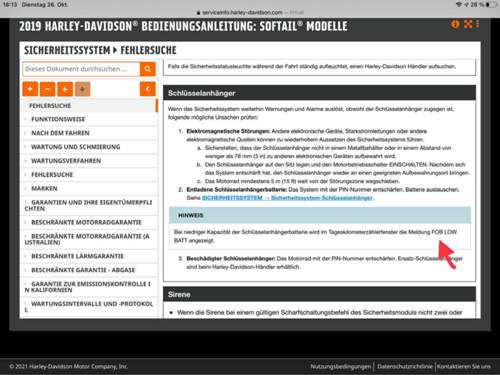Click the expand-all plus button in the sidebar toolbar
This screenshot has width=500, height=375.
[x=30, y=89]
